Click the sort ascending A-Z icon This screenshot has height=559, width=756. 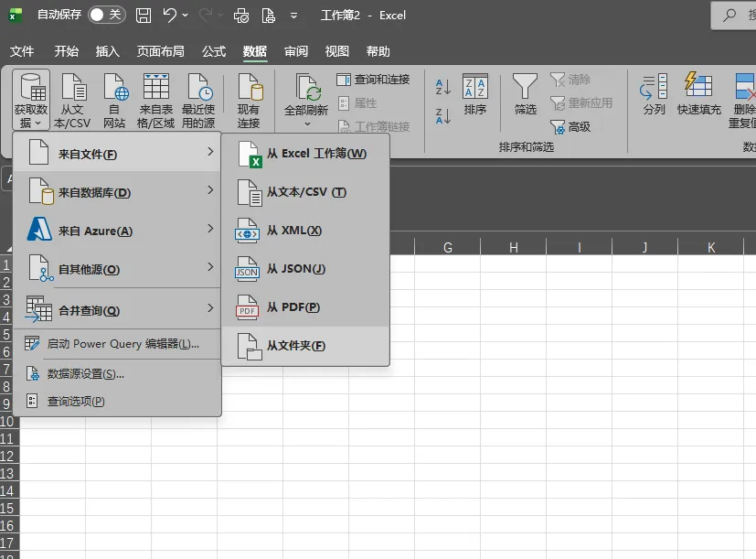click(443, 87)
